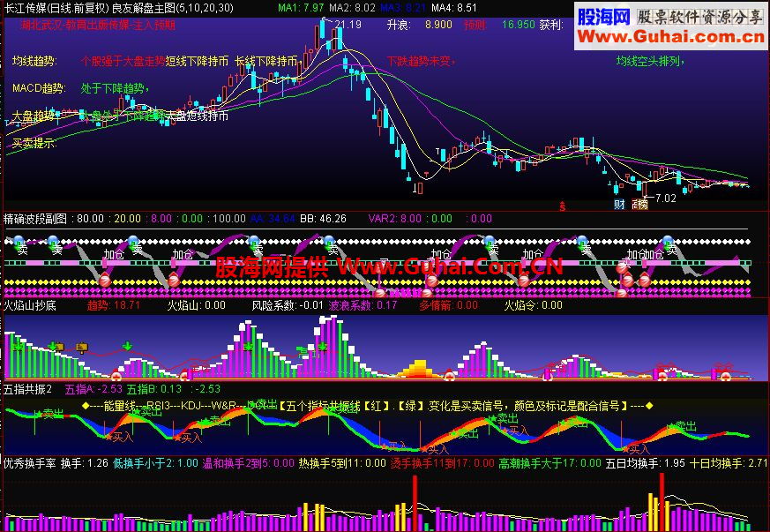Click the yellow MACD趋势: label
This screenshot has width=770, height=532.
(38, 88)
